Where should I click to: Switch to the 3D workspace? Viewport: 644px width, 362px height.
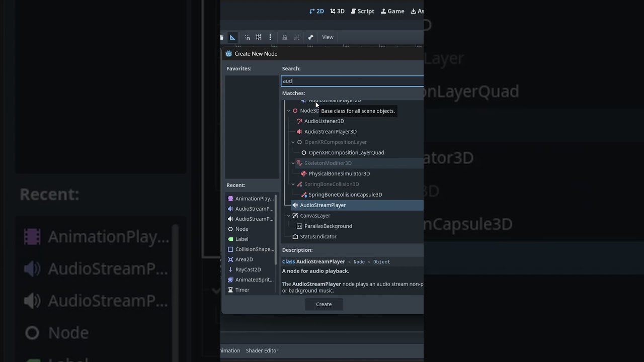337,11
